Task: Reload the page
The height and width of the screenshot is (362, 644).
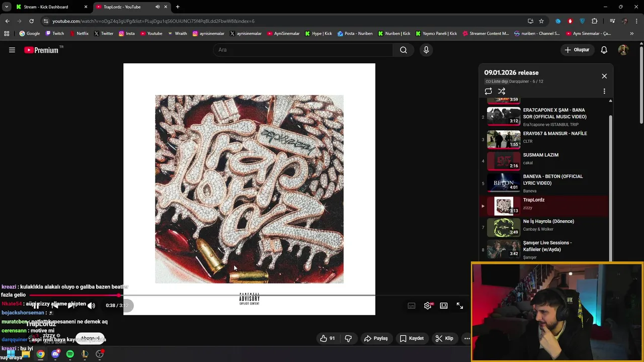Action: click(31, 21)
